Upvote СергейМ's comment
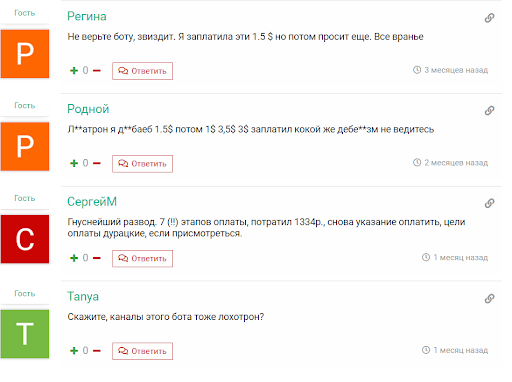Viewport: 512px width, 382px height. pyautogui.click(x=74, y=258)
